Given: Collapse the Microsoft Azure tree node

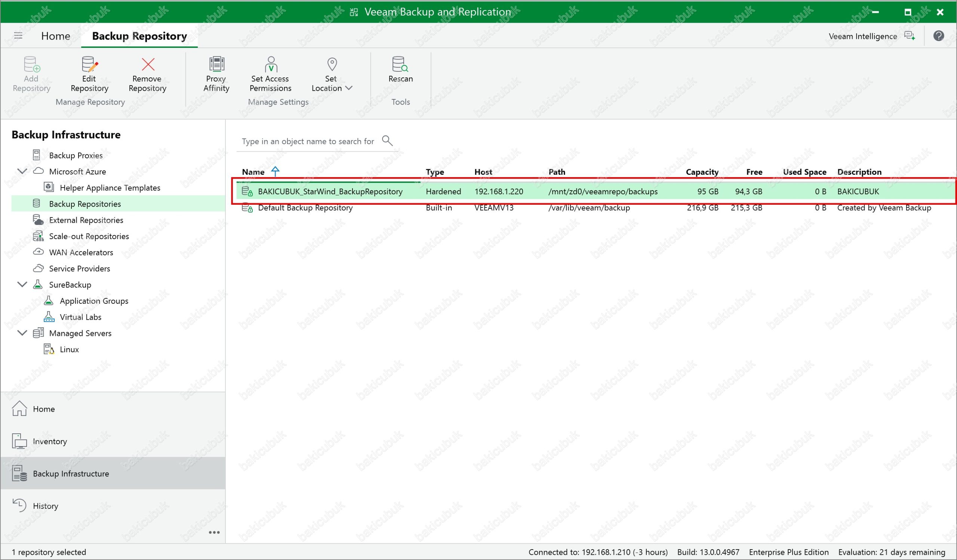Looking at the screenshot, I should click(x=22, y=171).
